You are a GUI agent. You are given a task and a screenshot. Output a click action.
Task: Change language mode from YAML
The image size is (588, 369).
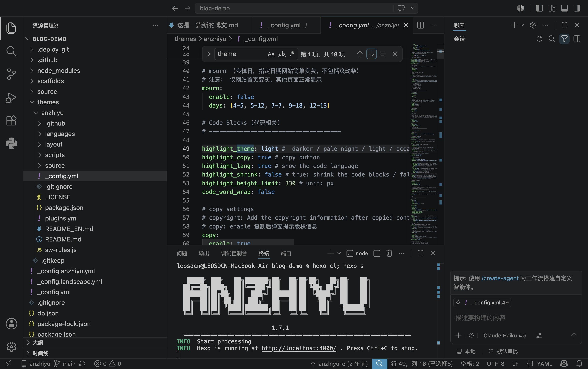click(x=544, y=364)
